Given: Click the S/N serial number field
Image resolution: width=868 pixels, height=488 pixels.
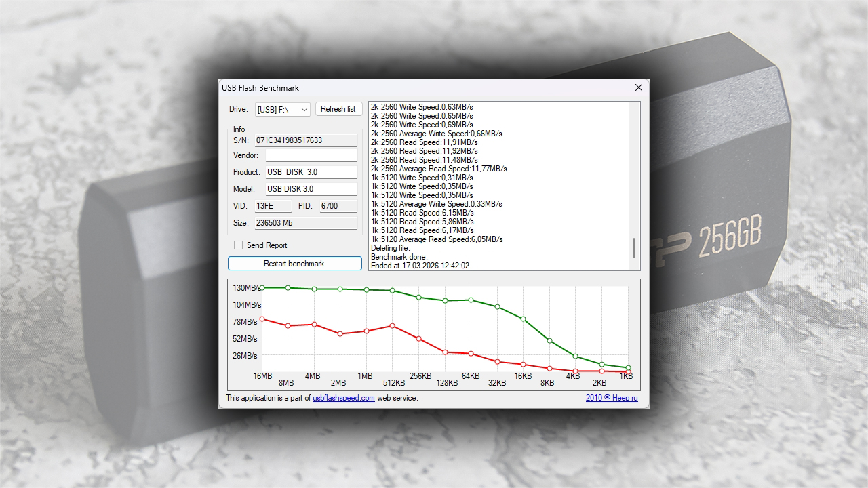Looking at the screenshot, I should (x=306, y=140).
